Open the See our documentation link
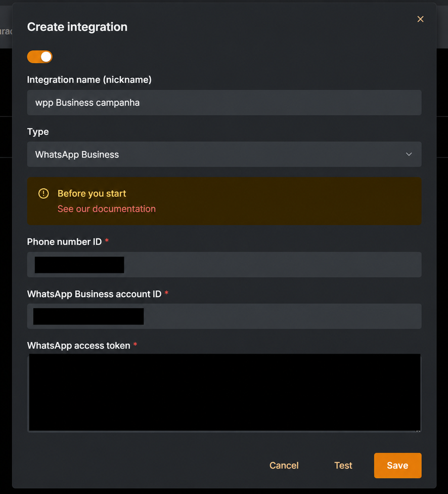The height and width of the screenshot is (494, 448). click(106, 209)
